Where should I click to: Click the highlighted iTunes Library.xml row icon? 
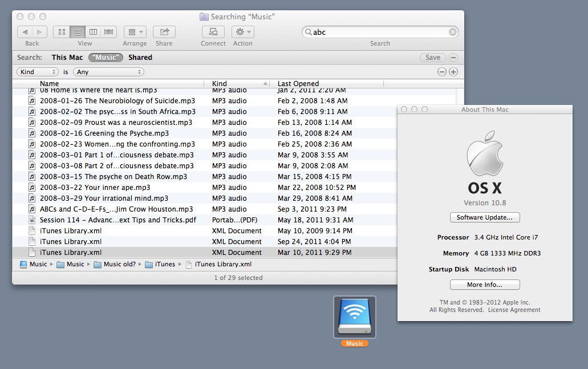coord(33,253)
